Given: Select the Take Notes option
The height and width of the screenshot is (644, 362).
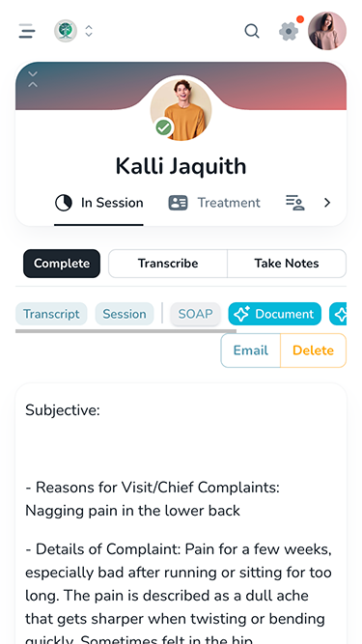Looking at the screenshot, I should 287,264.
